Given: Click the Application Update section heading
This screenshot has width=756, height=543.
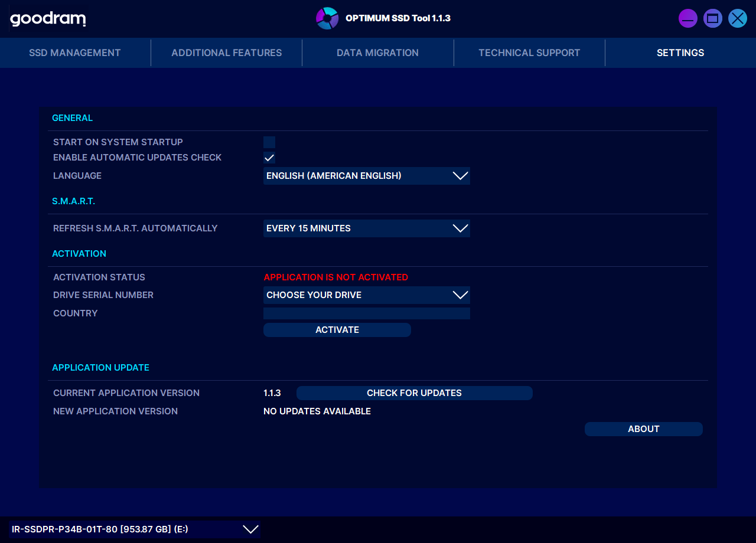Looking at the screenshot, I should 100,368.
